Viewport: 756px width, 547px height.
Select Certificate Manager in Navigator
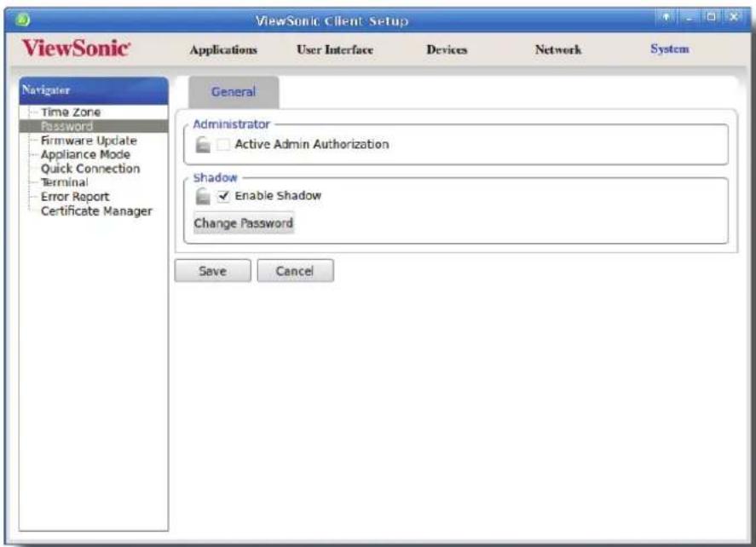click(x=96, y=211)
